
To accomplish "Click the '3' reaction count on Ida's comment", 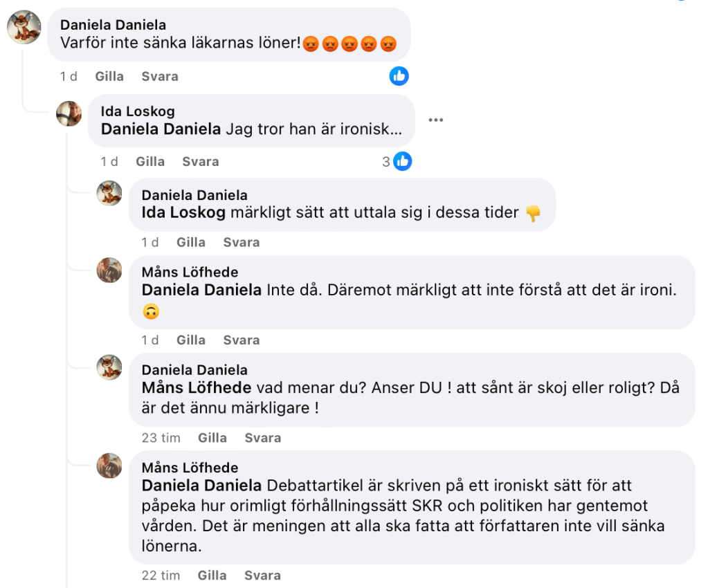I will (386, 161).
